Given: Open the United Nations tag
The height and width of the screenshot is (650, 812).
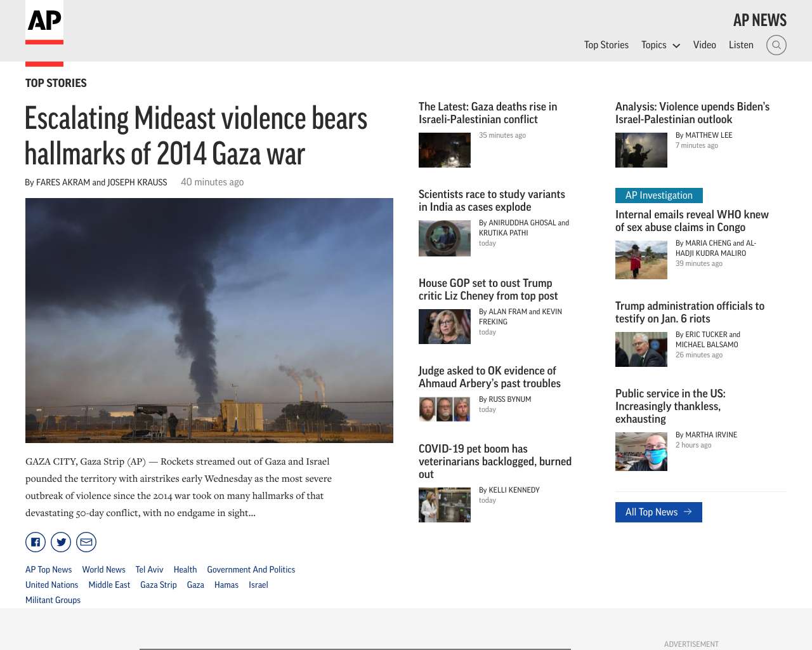Looking at the screenshot, I should click(51, 585).
